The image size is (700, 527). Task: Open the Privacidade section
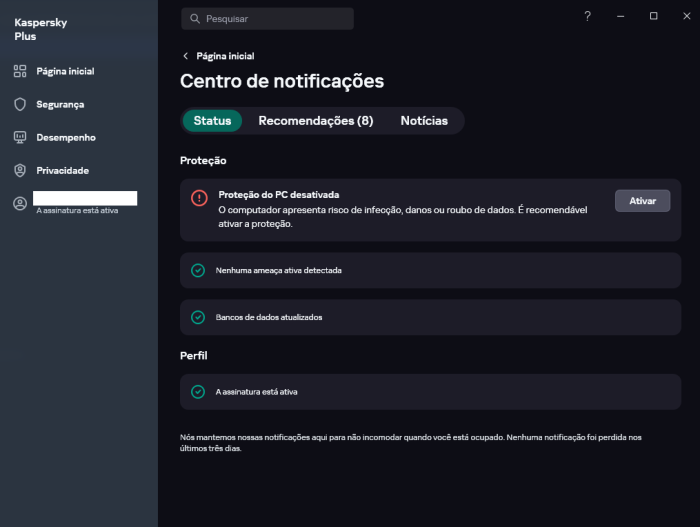(x=62, y=171)
